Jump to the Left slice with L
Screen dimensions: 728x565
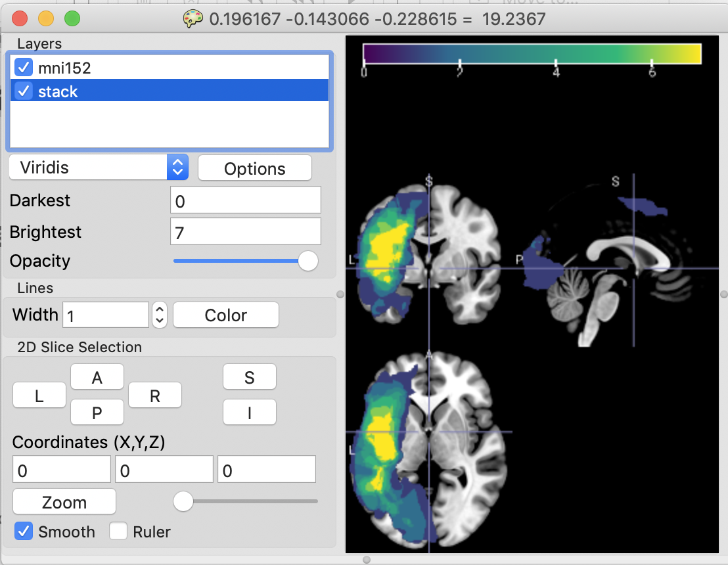click(39, 396)
